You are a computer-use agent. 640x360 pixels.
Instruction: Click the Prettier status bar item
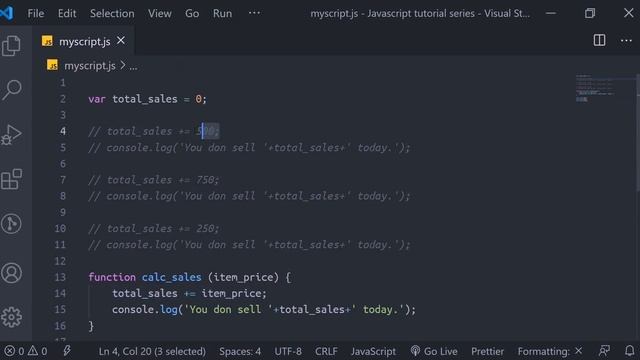click(487, 351)
